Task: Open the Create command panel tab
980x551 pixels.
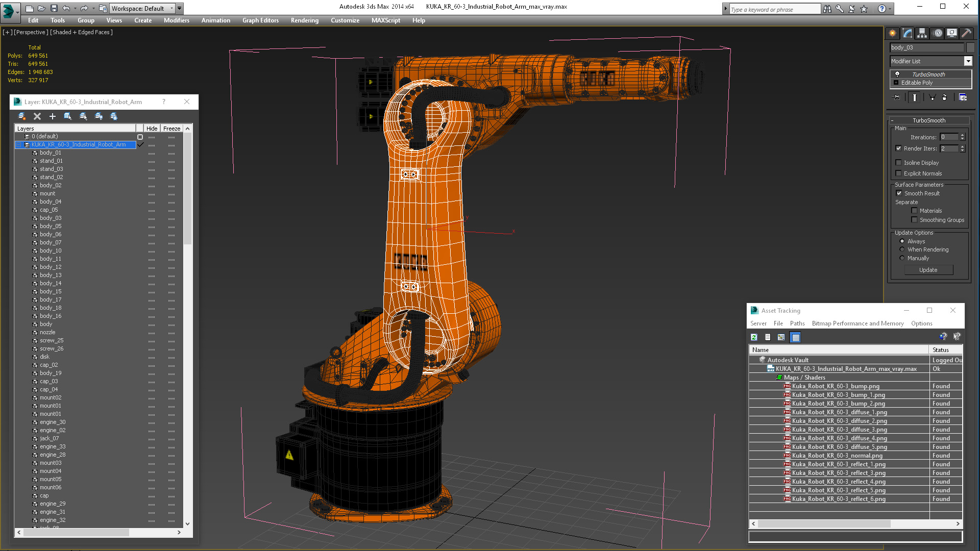Action: 892,33
